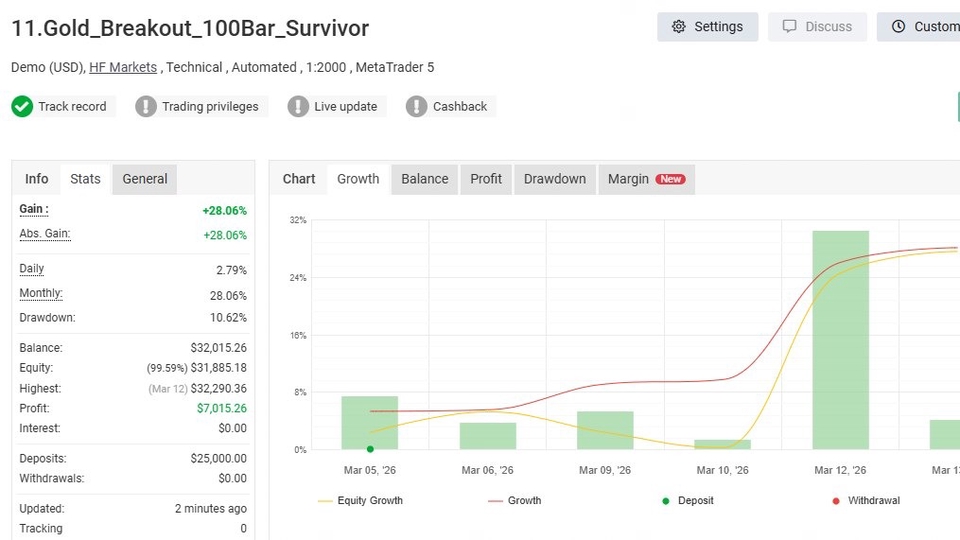Click the Monthly label

pyautogui.click(x=41, y=293)
